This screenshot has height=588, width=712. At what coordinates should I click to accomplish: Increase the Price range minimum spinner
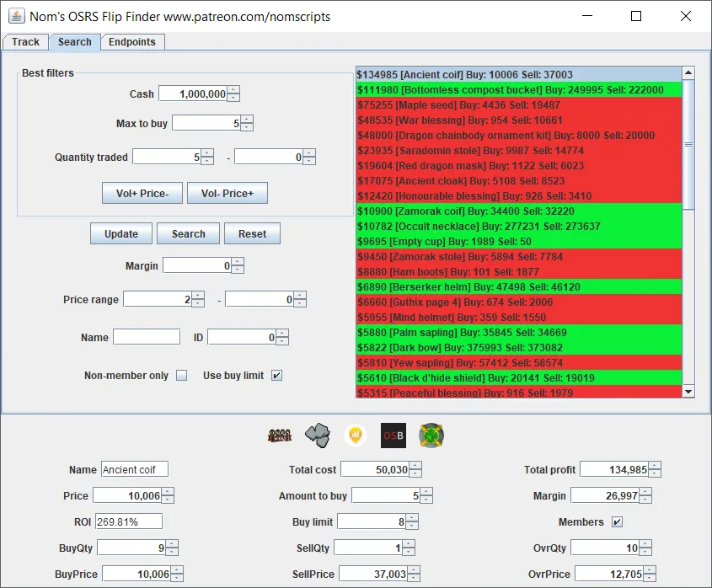(198, 296)
